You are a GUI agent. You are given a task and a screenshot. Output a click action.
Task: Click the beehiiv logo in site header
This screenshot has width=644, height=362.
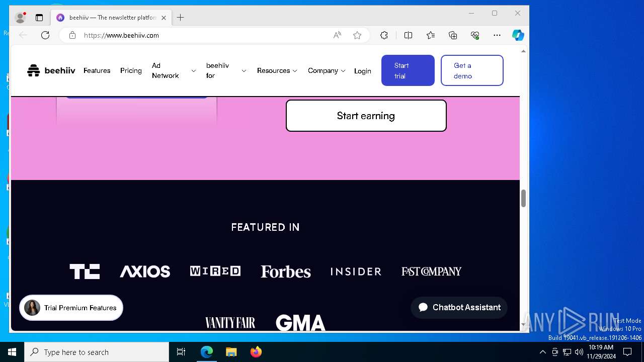pos(51,70)
